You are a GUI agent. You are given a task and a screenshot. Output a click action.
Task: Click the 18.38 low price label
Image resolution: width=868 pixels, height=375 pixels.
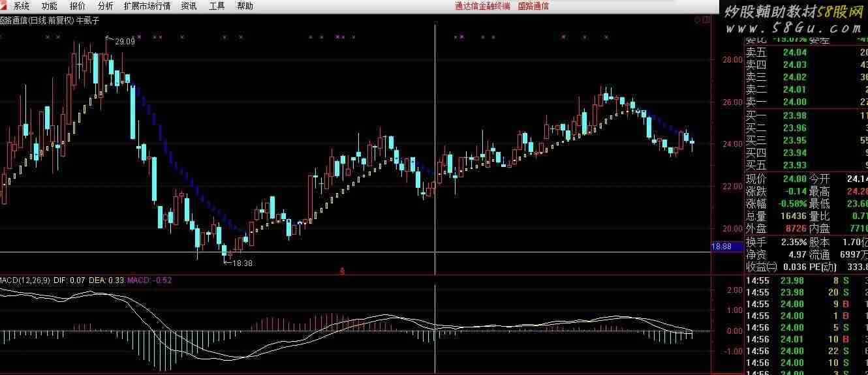coord(242,263)
